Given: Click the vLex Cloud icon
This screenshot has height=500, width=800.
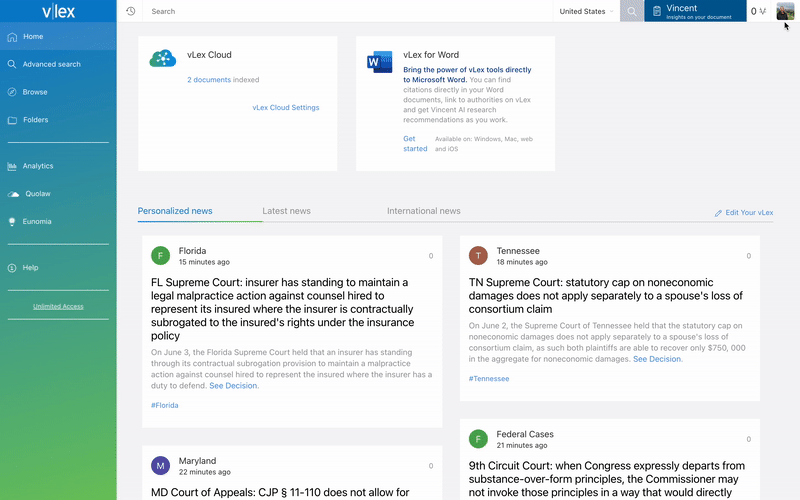Looking at the screenshot, I should coord(163,59).
